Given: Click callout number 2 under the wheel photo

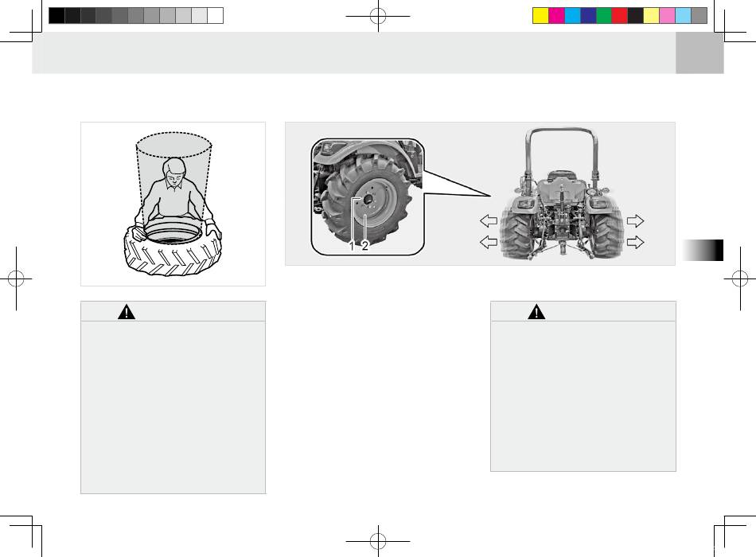Looking at the screenshot, I should [365, 245].
